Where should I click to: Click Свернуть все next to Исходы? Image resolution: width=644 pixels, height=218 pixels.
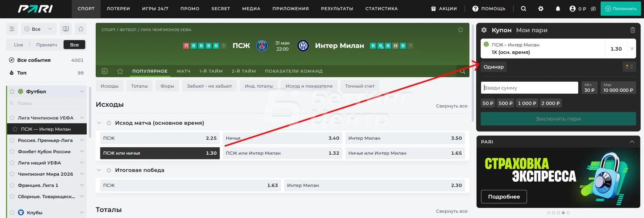pos(452,106)
